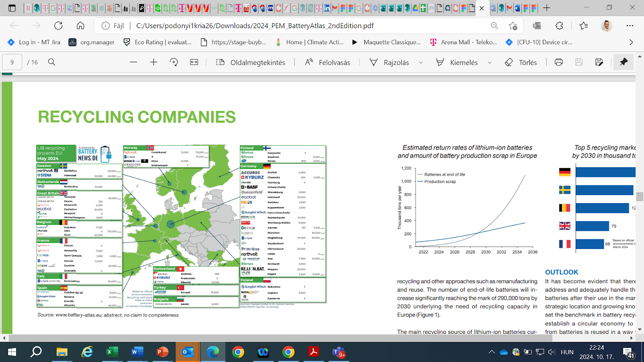
Task: Select the Törlés eraser tool
Action: coord(521,62)
